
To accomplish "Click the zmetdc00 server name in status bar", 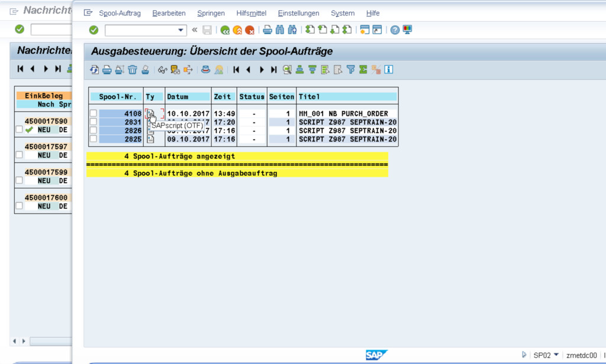I will [x=581, y=355].
